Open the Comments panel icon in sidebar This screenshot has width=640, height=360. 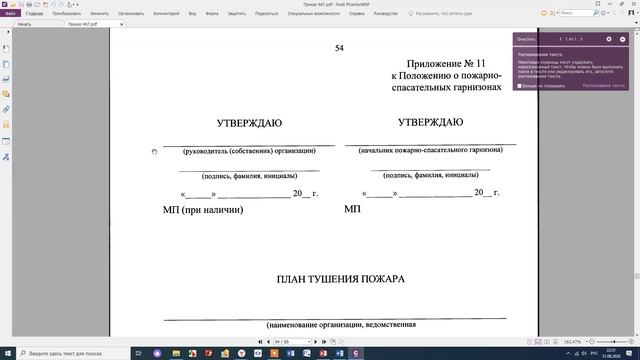(x=6, y=94)
